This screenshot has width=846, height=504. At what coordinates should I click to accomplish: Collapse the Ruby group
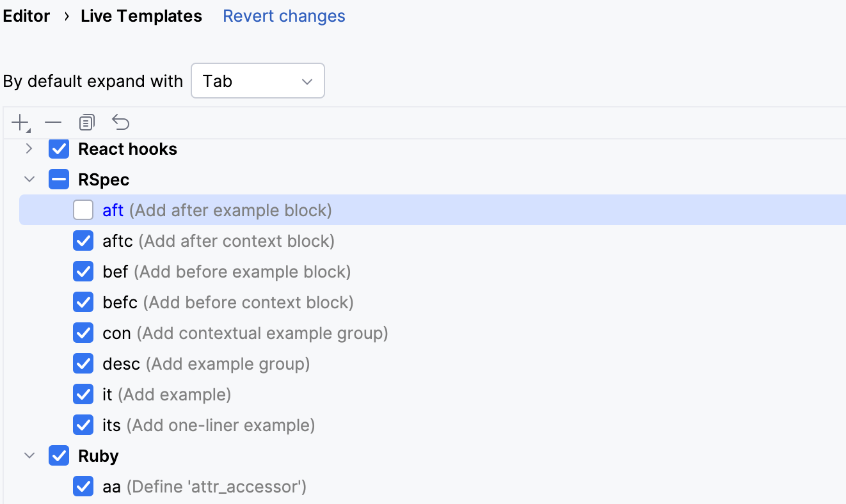coord(29,455)
